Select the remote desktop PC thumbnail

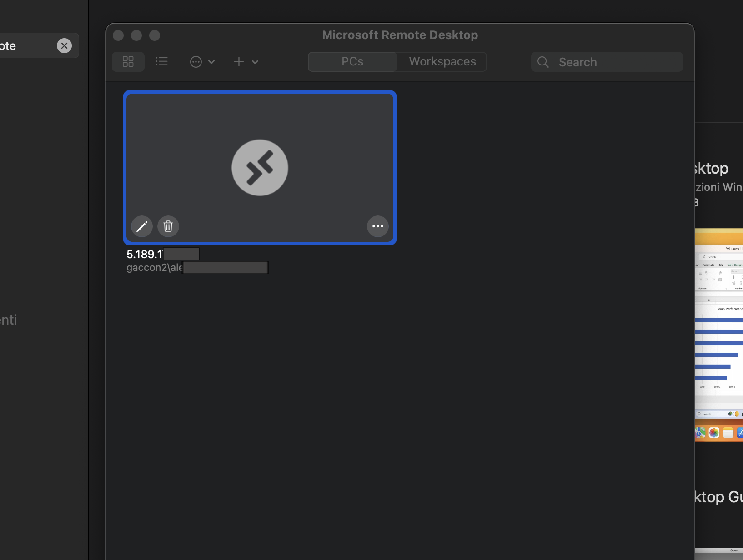click(x=260, y=168)
